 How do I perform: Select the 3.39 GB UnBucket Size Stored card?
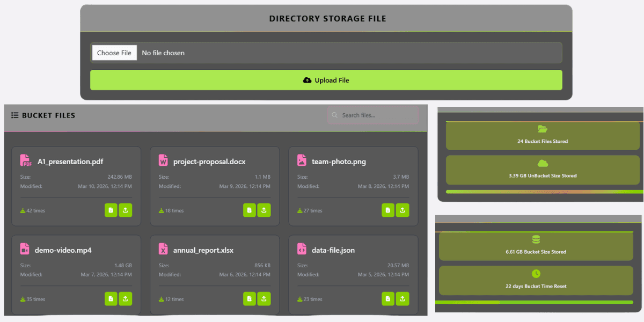[x=543, y=170]
